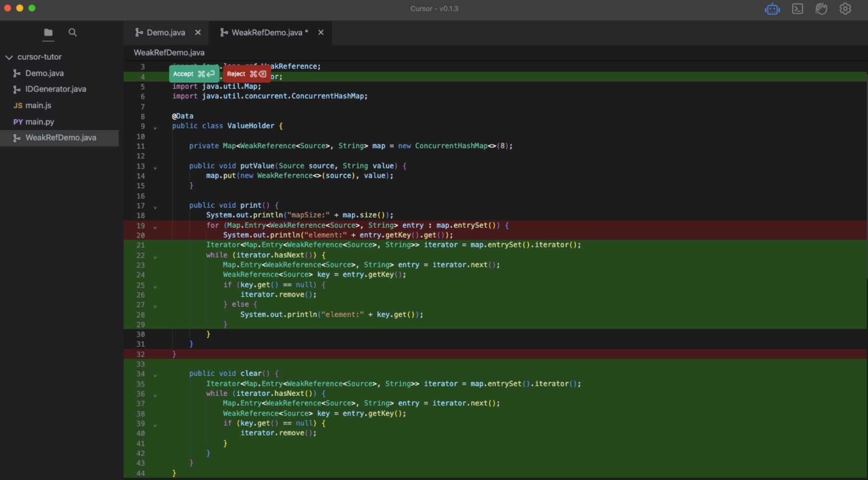
Task: Fold the putValue method at line 13
Action: (155, 168)
